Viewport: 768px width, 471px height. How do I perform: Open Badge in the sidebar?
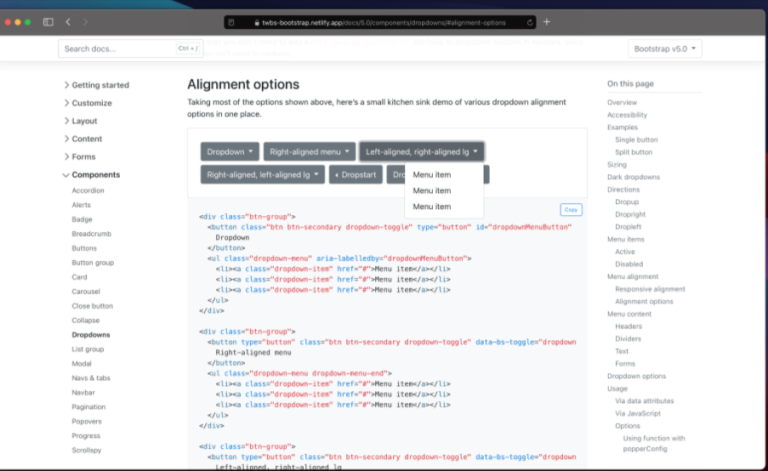[x=82, y=219]
